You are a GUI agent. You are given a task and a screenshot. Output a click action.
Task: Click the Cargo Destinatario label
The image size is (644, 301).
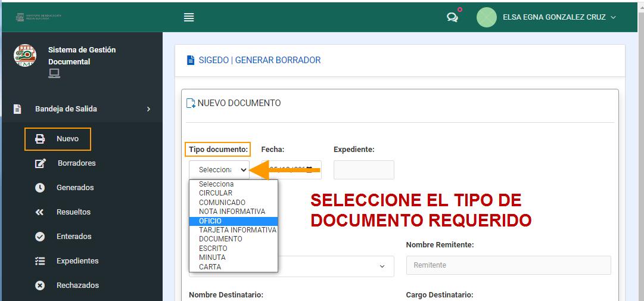pos(440,295)
